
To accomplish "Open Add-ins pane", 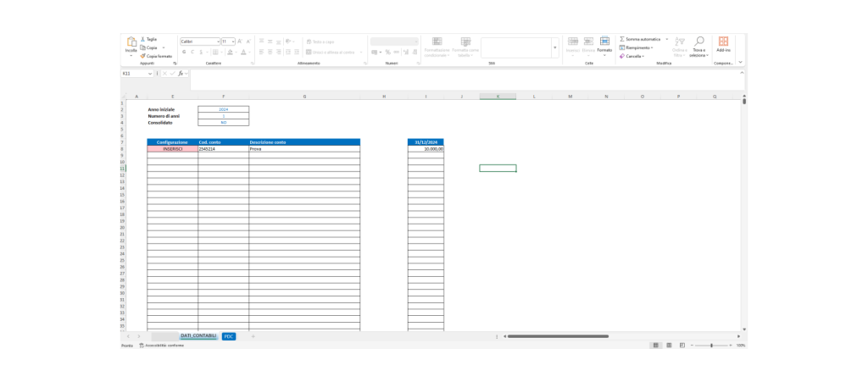I will coord(724,45).
